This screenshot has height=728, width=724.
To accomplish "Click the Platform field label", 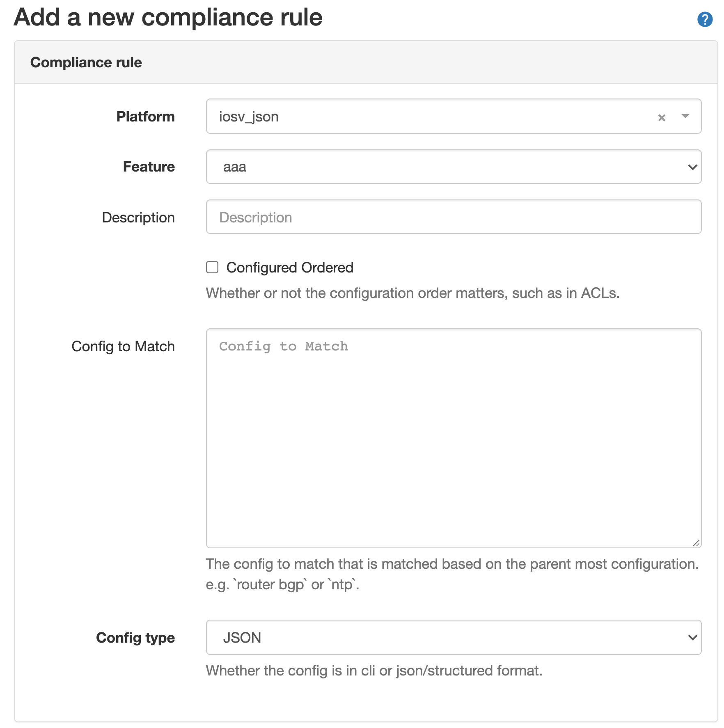I will coord(146,117).
